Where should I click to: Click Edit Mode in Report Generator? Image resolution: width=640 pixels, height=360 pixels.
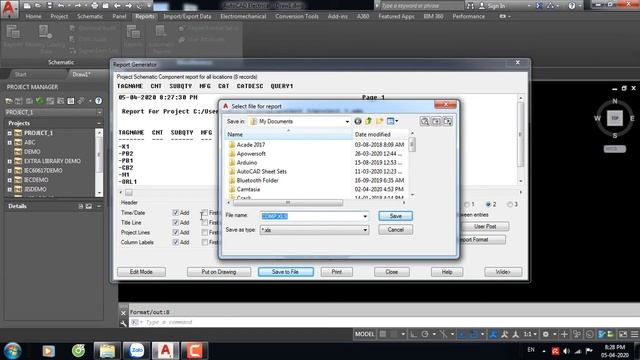141,272
